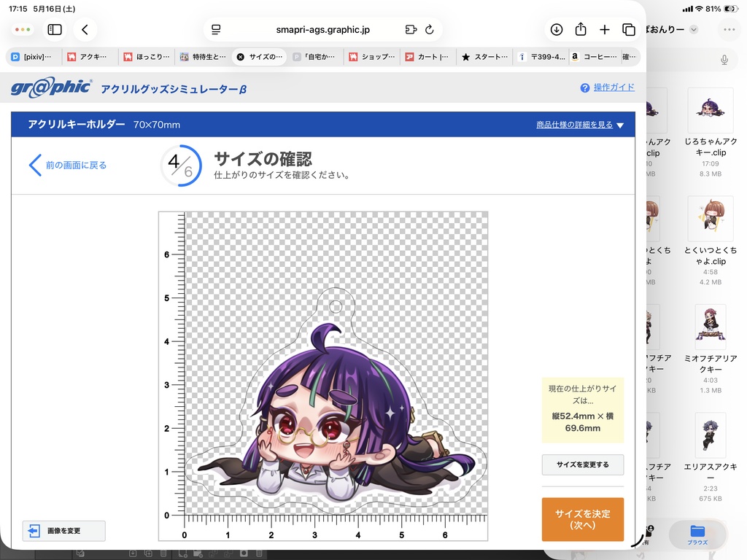Image resolution: width=747 pixels, height=560 pixels.
Task: Open the downloads icon
Action: point(557,29)
